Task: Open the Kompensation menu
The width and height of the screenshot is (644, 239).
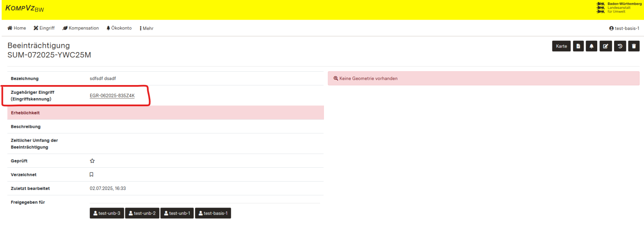Action: coord(80,28)
